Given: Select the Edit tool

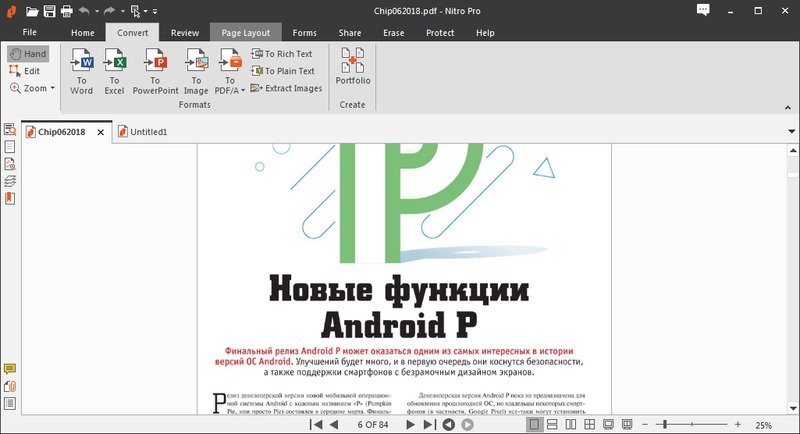Looking at the screenshot, I should click(24, 71).
